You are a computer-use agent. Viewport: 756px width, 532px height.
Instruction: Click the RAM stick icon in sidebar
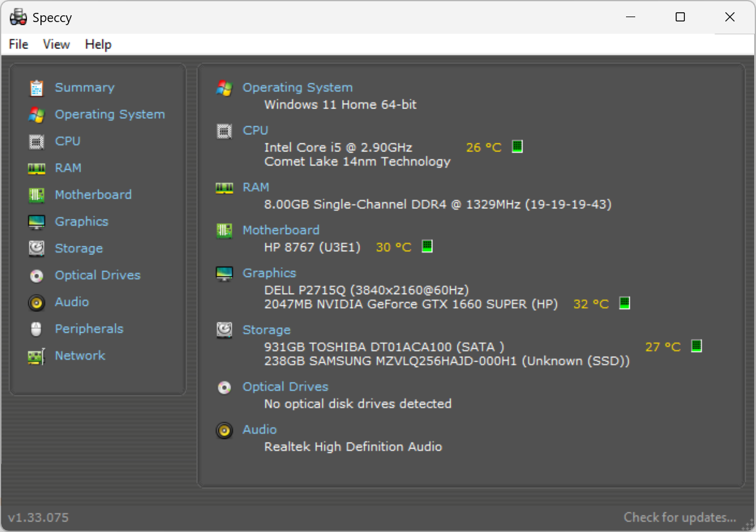(37, 168)
